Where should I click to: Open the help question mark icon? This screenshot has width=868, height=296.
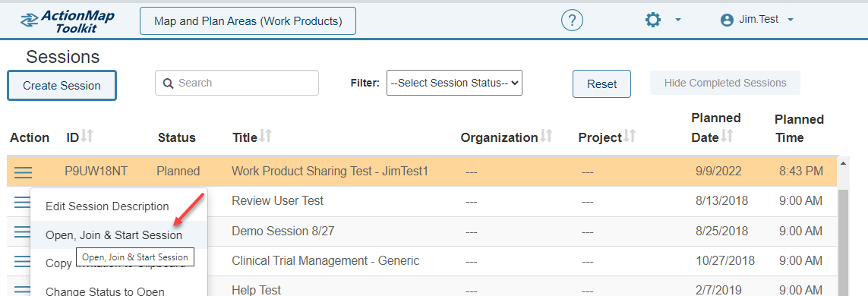point(573,20)
